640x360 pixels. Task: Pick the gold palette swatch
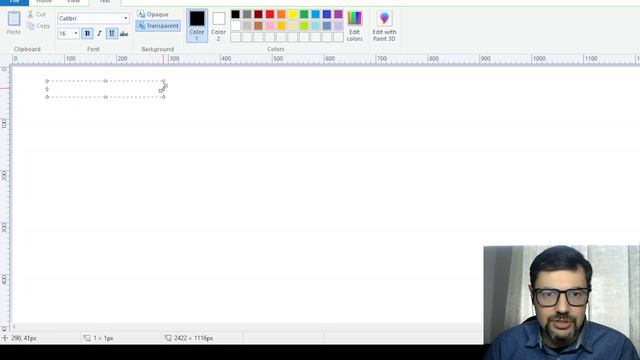[x=281, y=26]
